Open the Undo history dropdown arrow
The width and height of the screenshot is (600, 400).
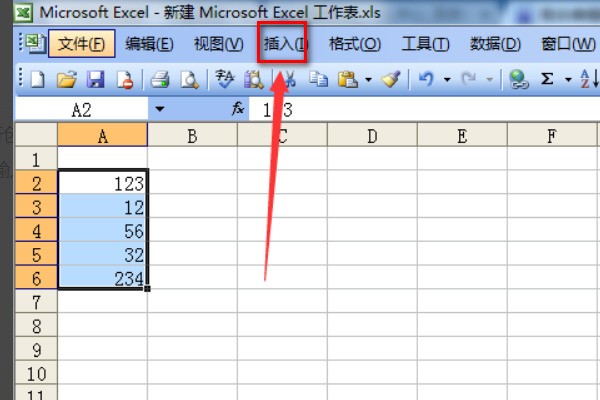pyautogui.click(x=445, y=79)
